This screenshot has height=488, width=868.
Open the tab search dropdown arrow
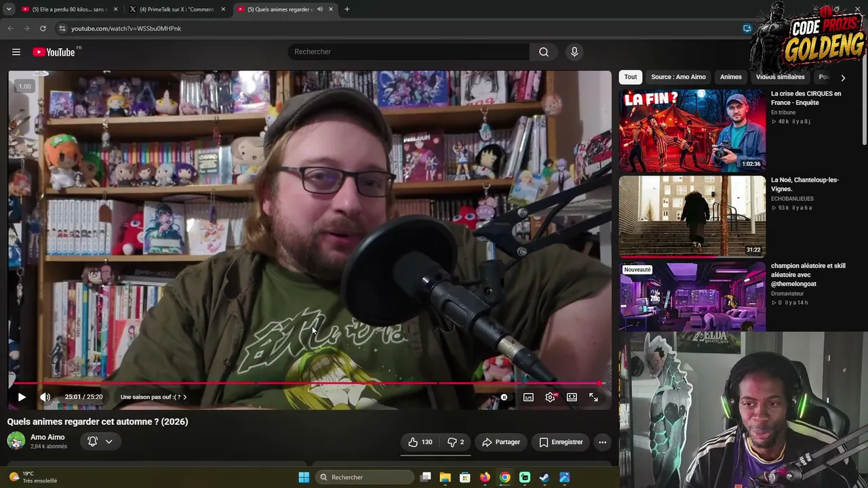[9, 9]
